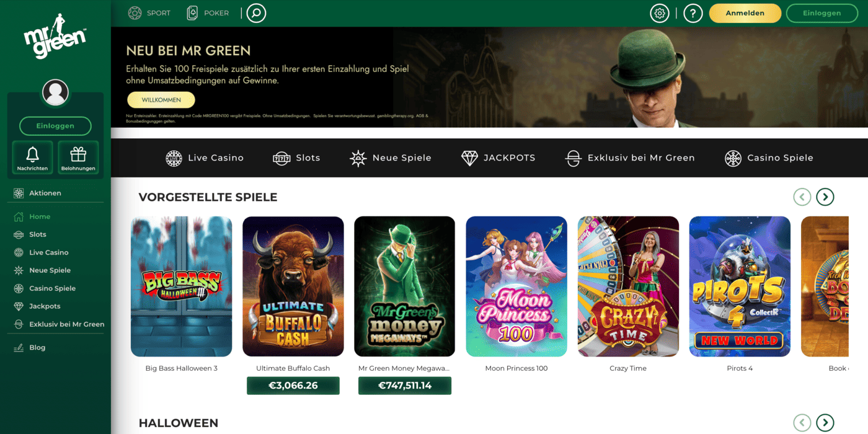Open Belohnungen gift rewards
The width and height of the screenshot is (868, 434).
pos(78,157)
